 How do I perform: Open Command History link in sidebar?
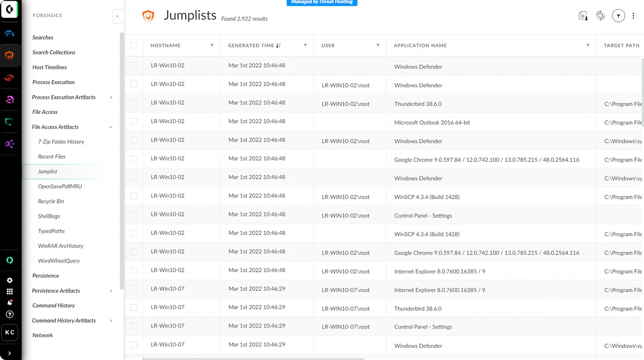pyautogui.click(x=54, y=305)
